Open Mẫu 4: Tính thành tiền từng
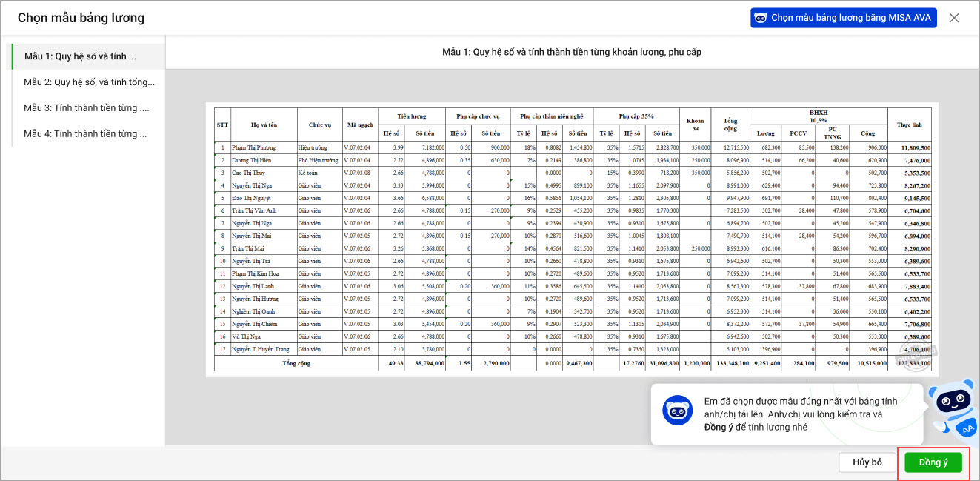The height and width of the screenshot is (481, 980). [86, 134]
